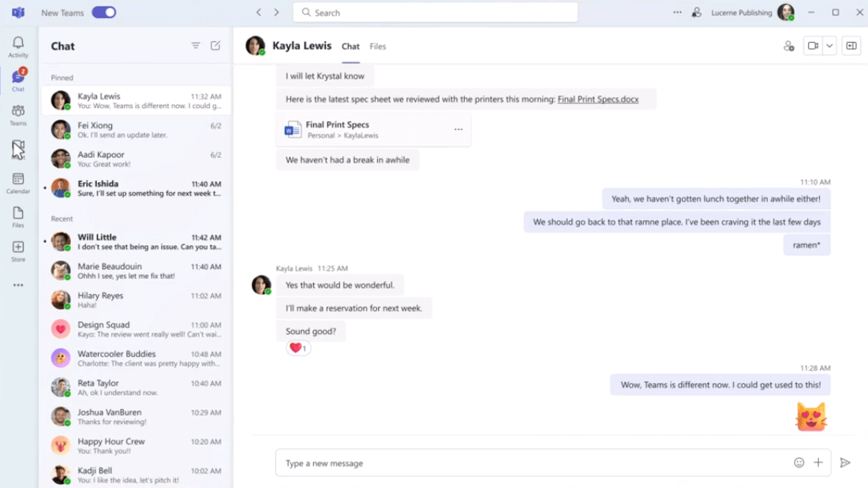
Task: Click the heart reaction under Sound good?
Action: (298, 348)
